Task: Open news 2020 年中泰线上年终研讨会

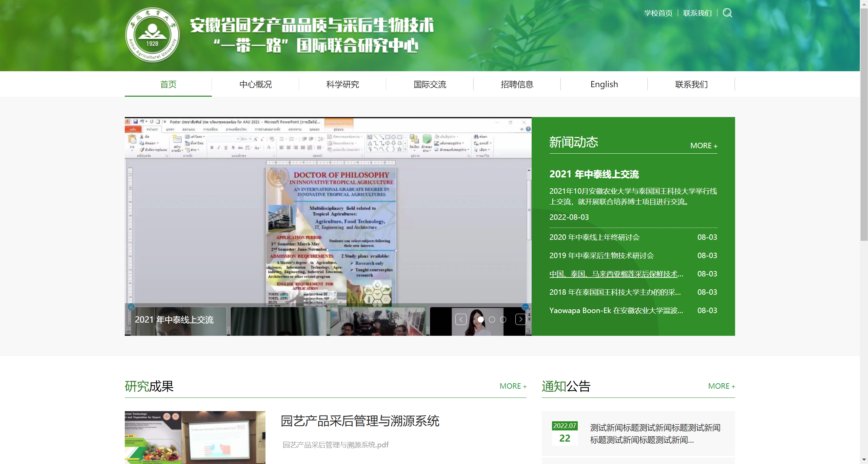Action: coord(594,237)
